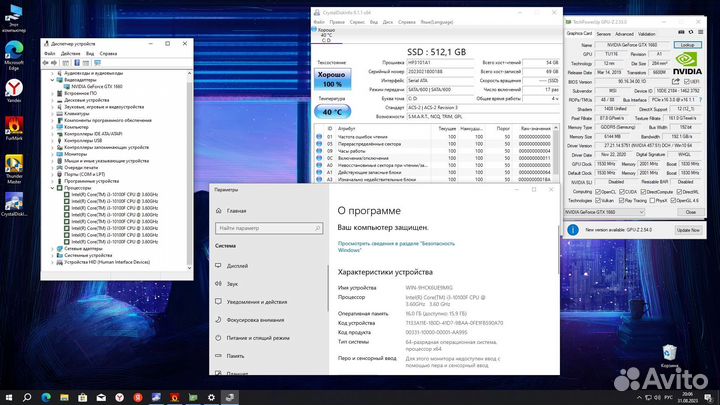Toggle the UEFI checkbox in GPU-Z

[x=687, y=82]
